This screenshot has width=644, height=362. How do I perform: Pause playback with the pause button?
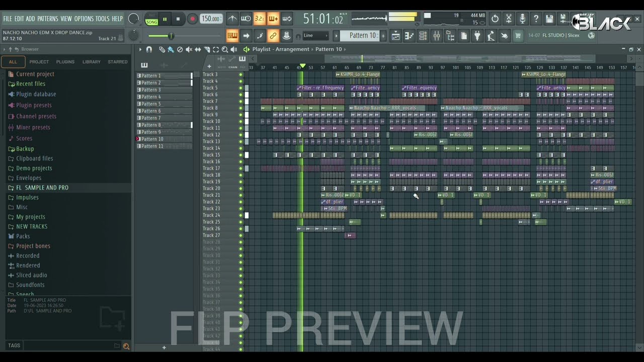(165, 20)
